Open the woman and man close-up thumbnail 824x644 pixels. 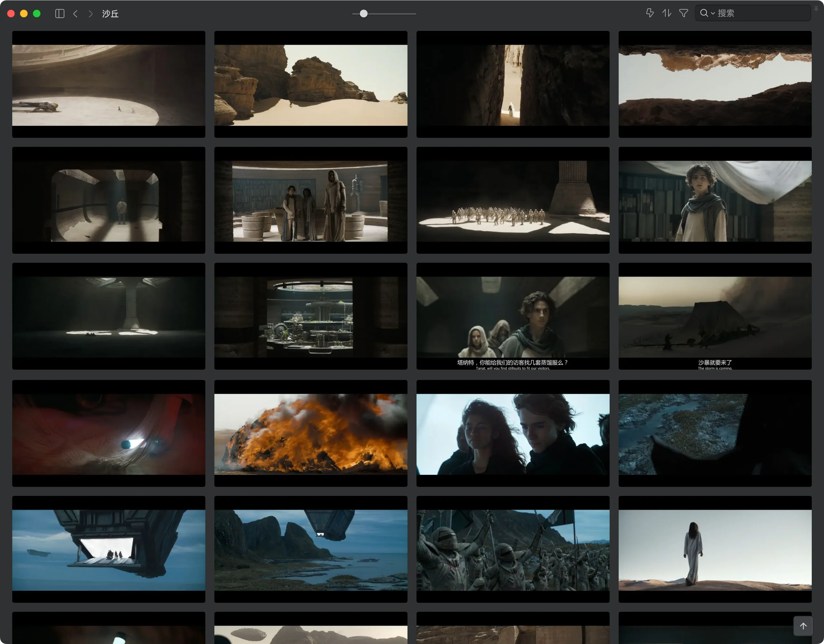513,433
